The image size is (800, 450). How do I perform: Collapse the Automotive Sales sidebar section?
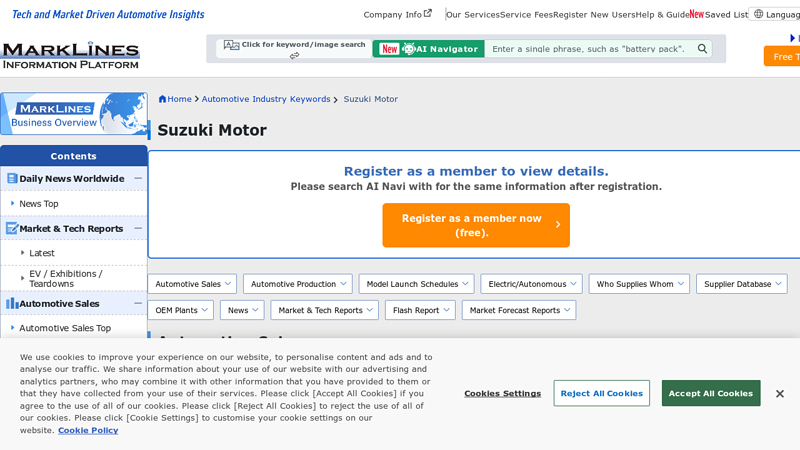[x=138, y=303]
